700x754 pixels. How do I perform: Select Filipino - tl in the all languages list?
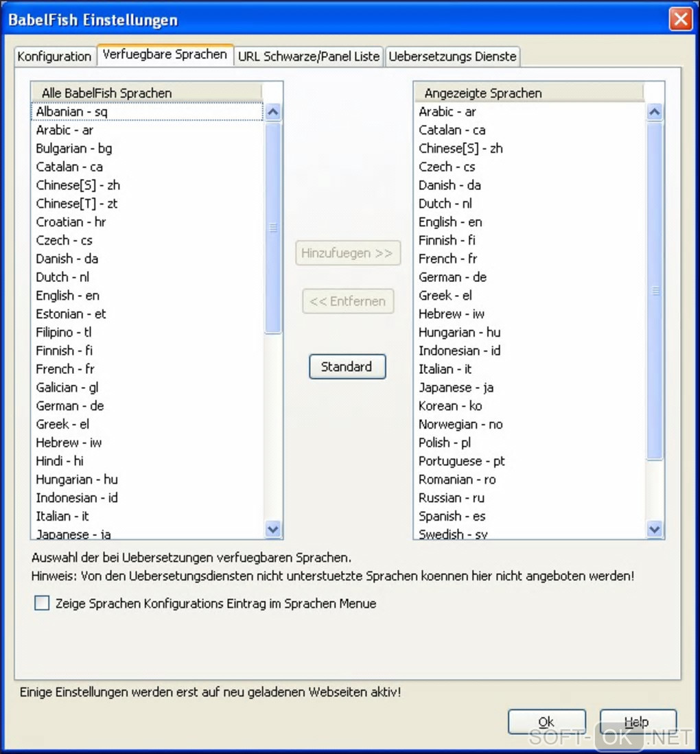pos(148,332)
